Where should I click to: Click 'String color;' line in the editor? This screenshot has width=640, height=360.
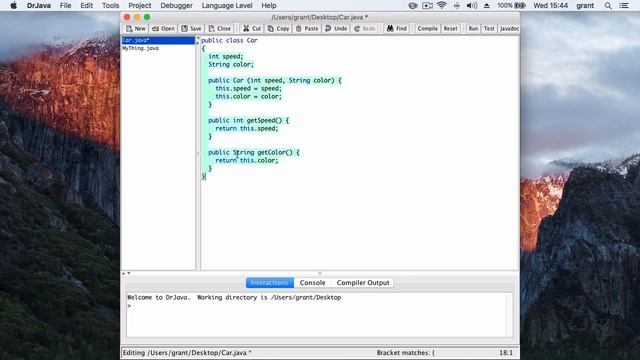click(231, 64)
